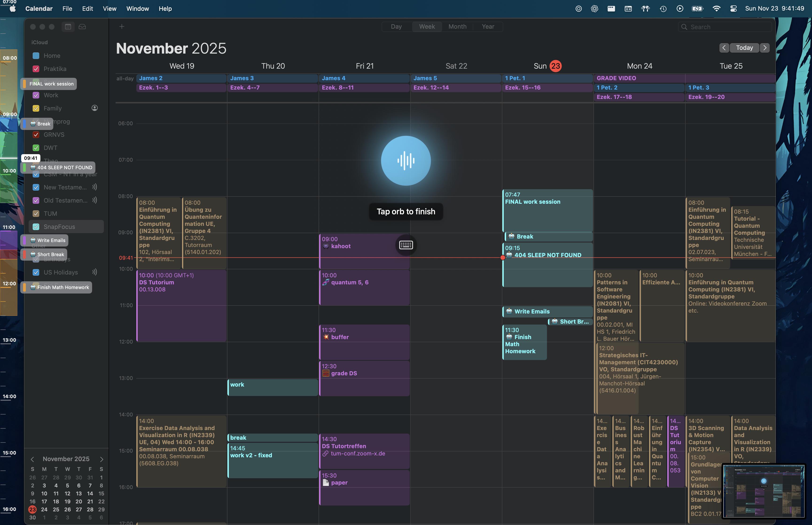Advance mini calendar to next month

pyautogui.click(x=101, y=459)
